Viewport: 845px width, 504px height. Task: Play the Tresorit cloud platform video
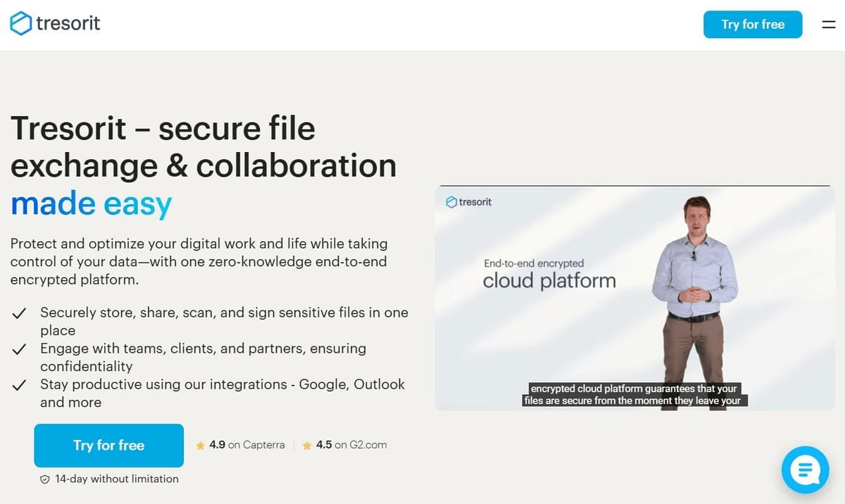point(634,298)
